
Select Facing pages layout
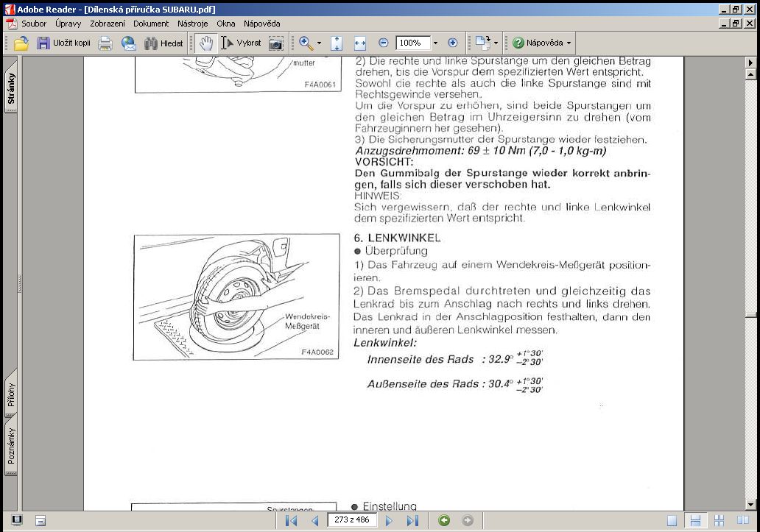(742, 520)
